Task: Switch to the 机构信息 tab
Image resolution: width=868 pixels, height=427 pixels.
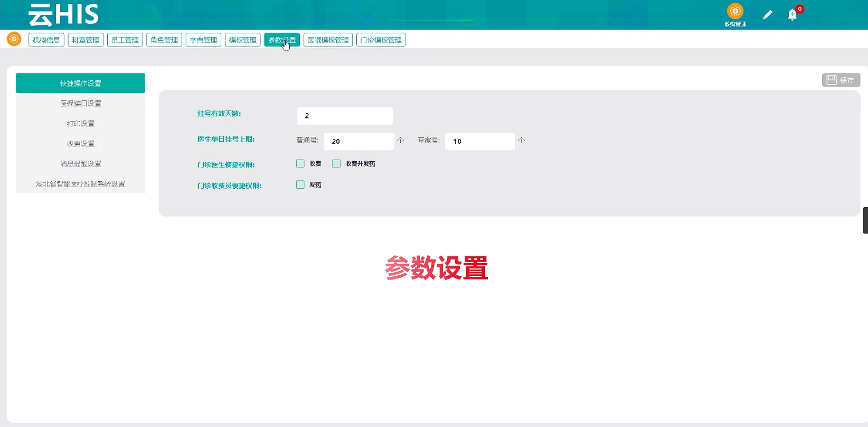Action: pos(46,40)
